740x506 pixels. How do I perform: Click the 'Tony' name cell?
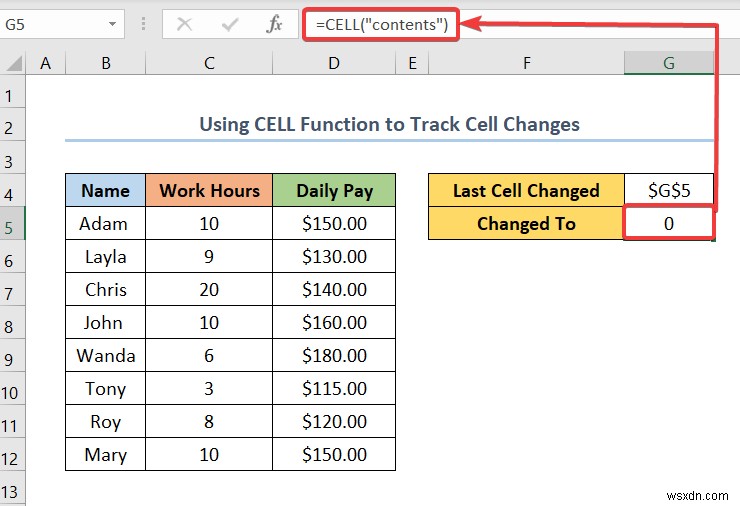[x=106, y=388]
